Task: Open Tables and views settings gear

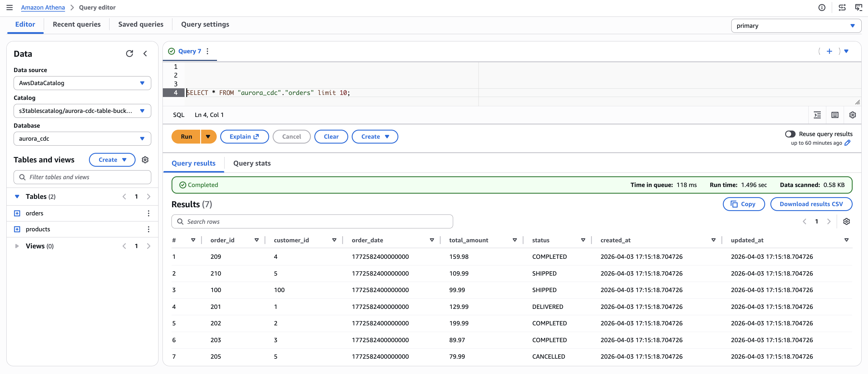Action: [145, 160]
